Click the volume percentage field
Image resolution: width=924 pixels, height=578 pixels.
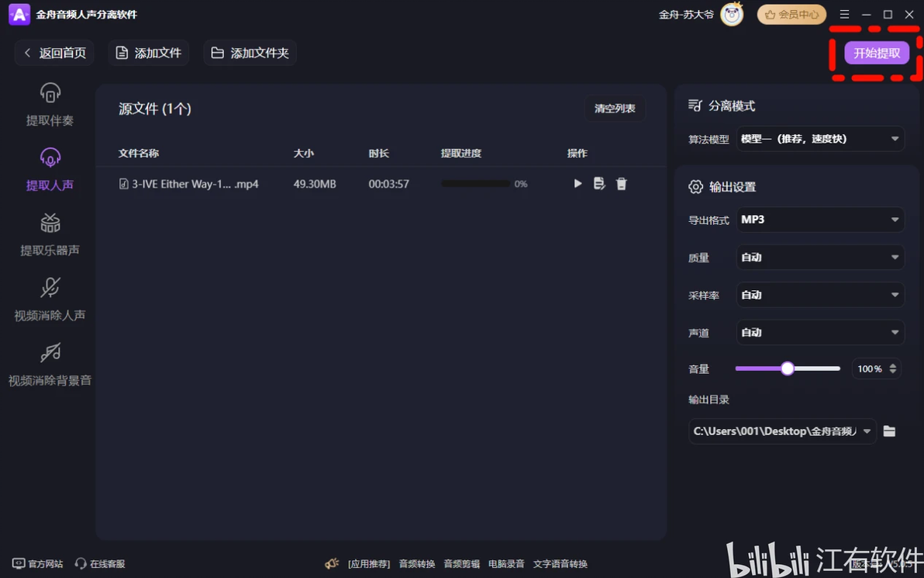[869, 369]
